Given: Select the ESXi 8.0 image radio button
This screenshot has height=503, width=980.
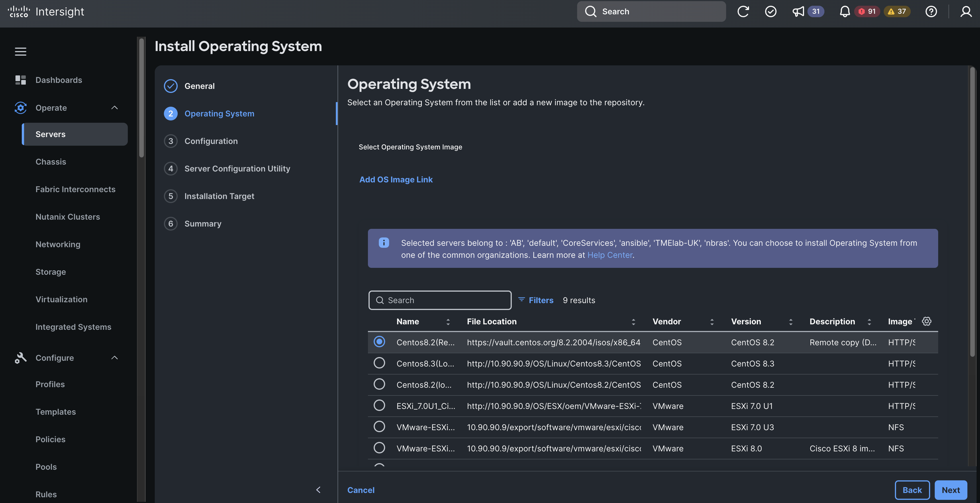Looking at the screenshot, I should (x=379, y=448).
